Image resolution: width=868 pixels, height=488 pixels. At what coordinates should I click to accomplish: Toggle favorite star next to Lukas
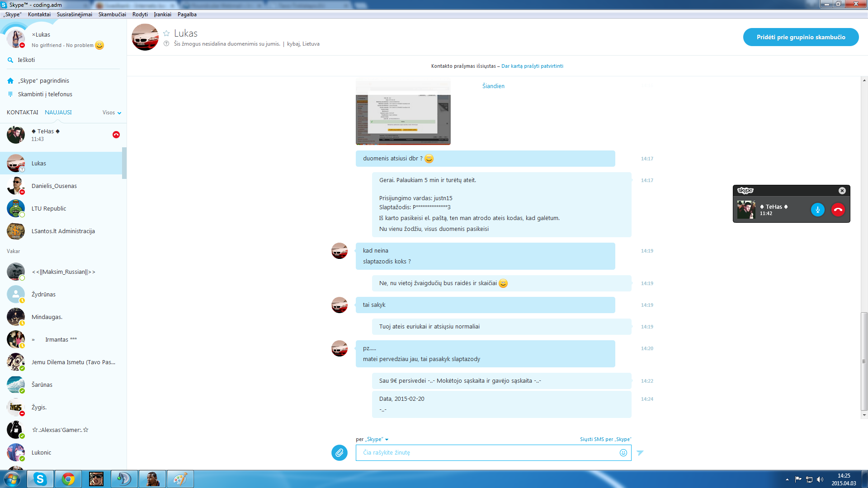[166, 33]
